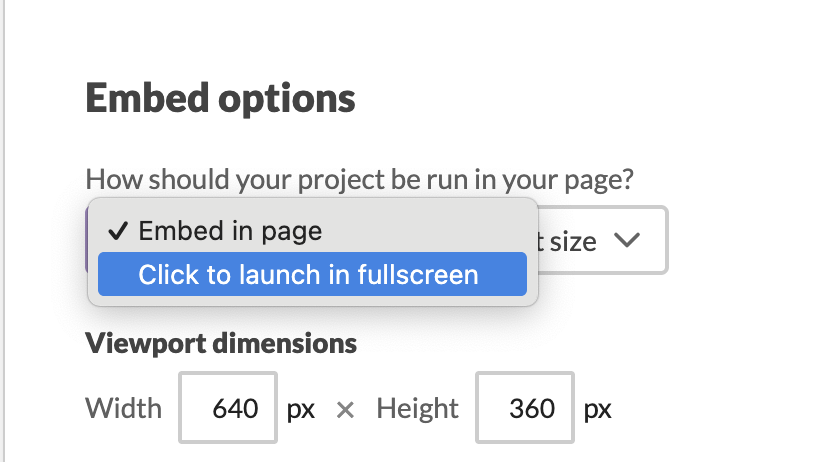This screenshot has height=462, width=826.
Task: Click the "Width" label
Action: pos(123,408)
